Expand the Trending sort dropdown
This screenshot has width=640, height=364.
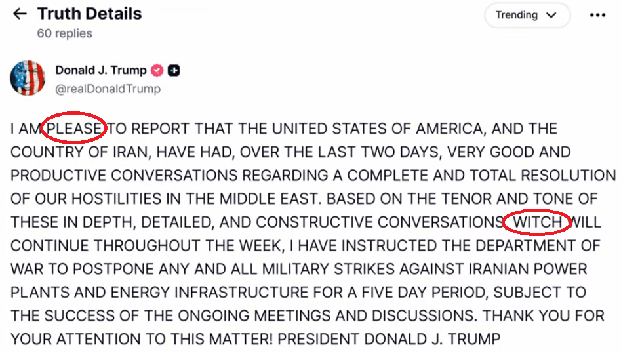point(525,15)
